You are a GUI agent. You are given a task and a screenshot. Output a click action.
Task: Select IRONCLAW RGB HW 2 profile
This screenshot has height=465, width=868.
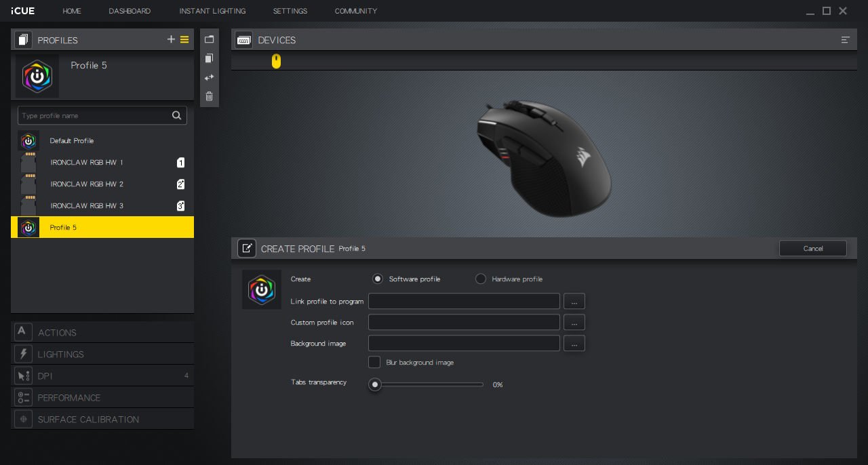102,184
